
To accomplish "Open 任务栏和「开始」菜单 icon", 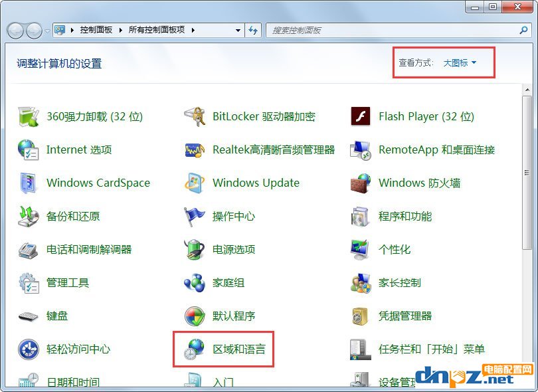I will click(x=360, y=349).
